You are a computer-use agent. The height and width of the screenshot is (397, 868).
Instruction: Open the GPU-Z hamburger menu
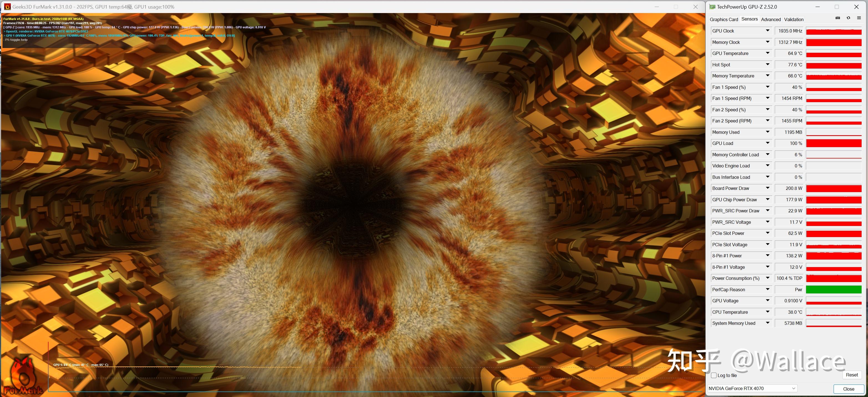point(859,18)
